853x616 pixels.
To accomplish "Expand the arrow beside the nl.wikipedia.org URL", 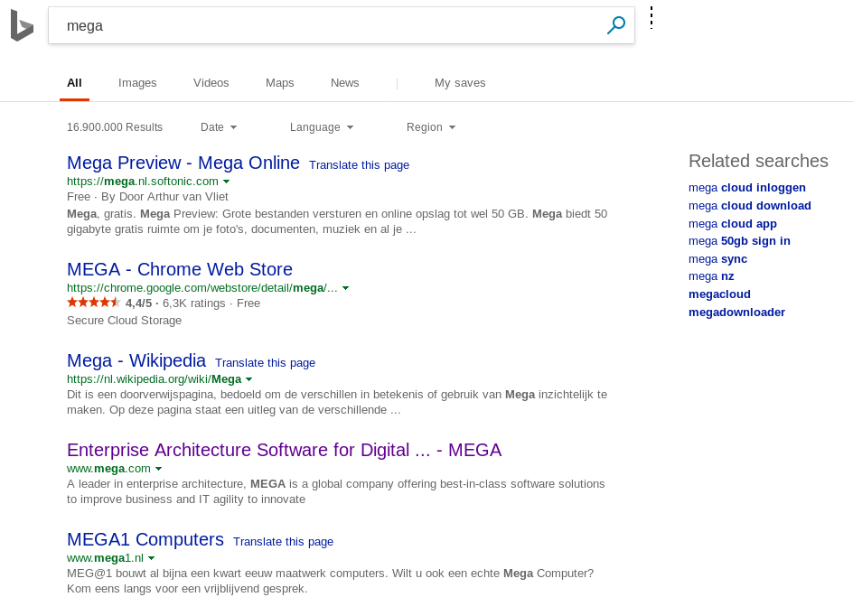I will tap(249, 379).
